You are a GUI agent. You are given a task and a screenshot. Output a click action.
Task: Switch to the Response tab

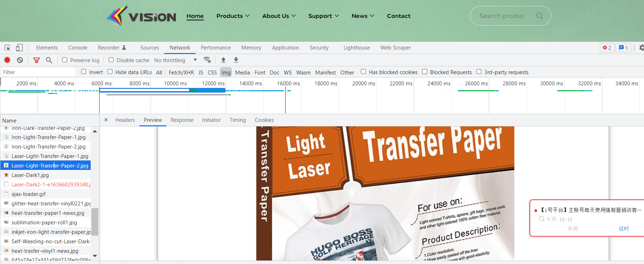point(182,120)
